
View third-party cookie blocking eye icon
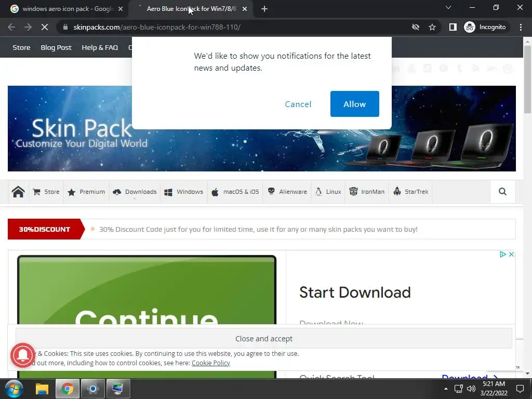[415, 27]
